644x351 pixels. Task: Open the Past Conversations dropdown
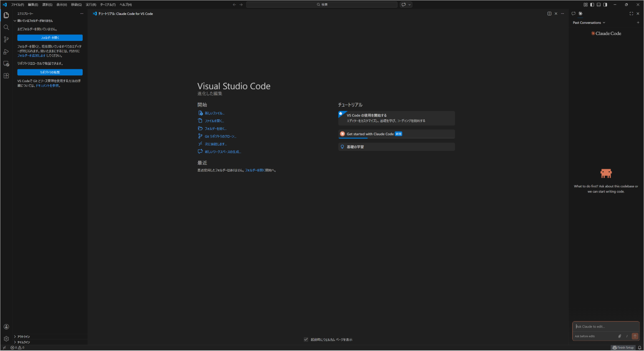[x=589, y=22]
